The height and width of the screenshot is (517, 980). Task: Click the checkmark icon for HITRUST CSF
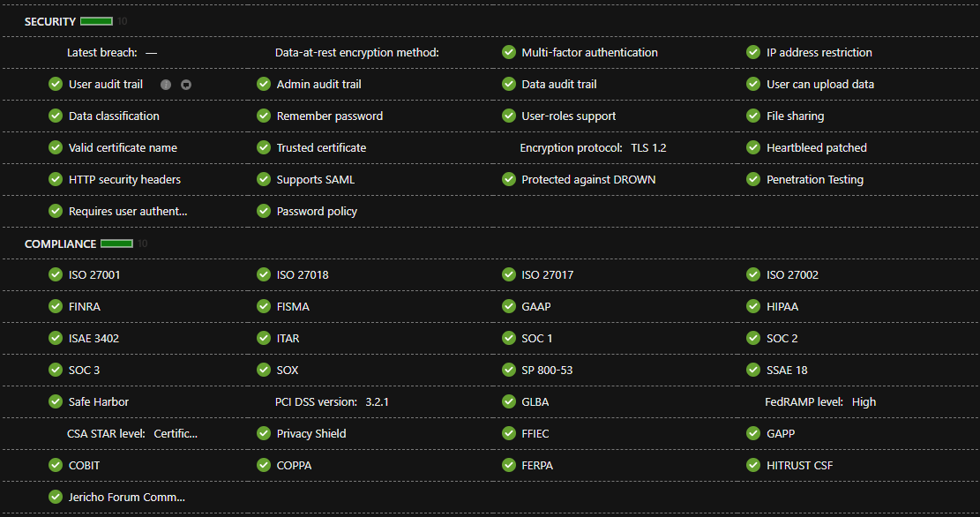tap(752, 466)
